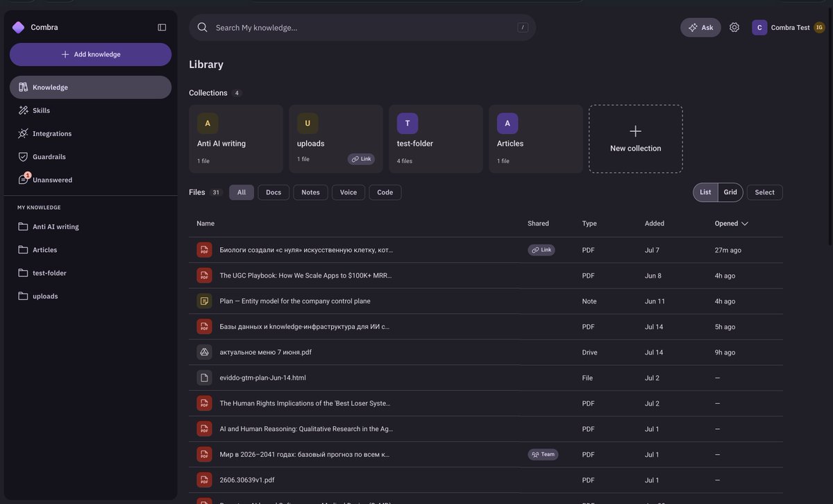
Task: Click Team shared badge on Мир в 2026–2041 row
Action: [543, 455]
